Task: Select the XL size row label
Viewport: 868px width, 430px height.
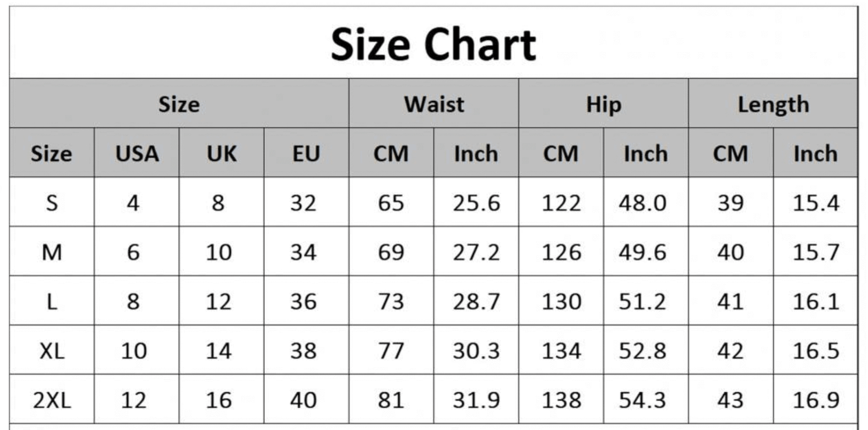Action: coord(52,351)
